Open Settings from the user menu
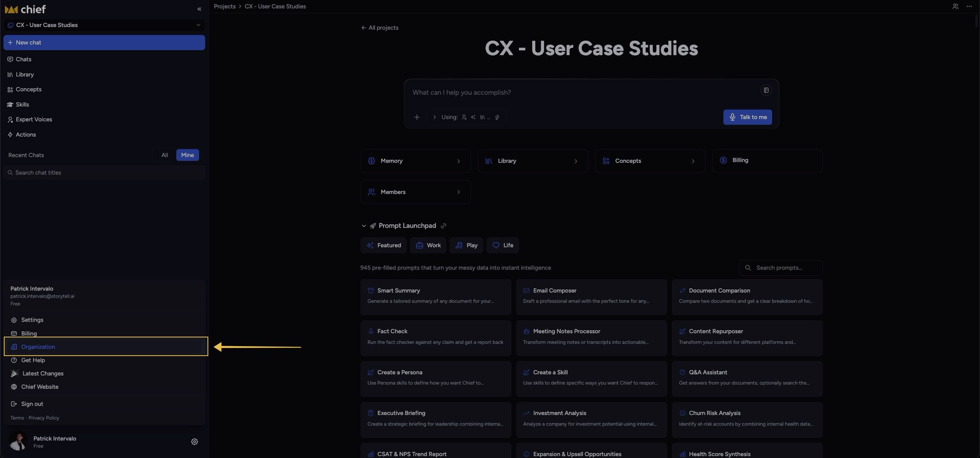 (x=104, y=320)
